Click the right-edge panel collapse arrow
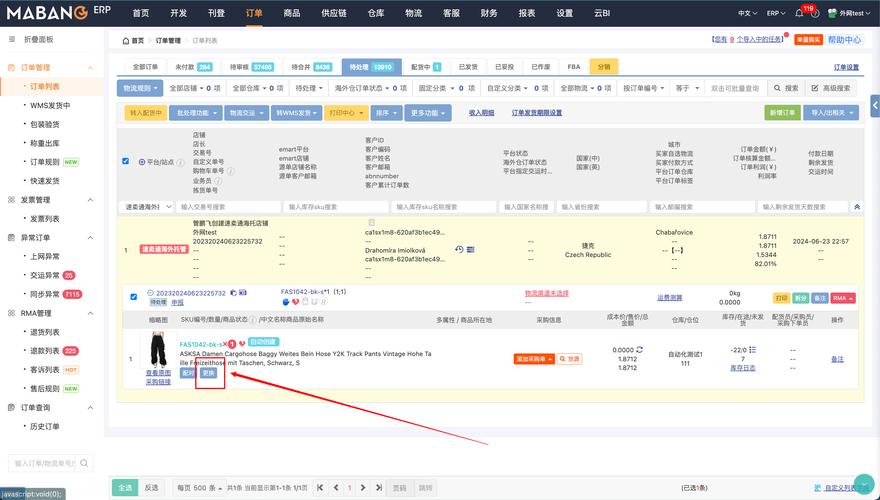 click(875, 105)
